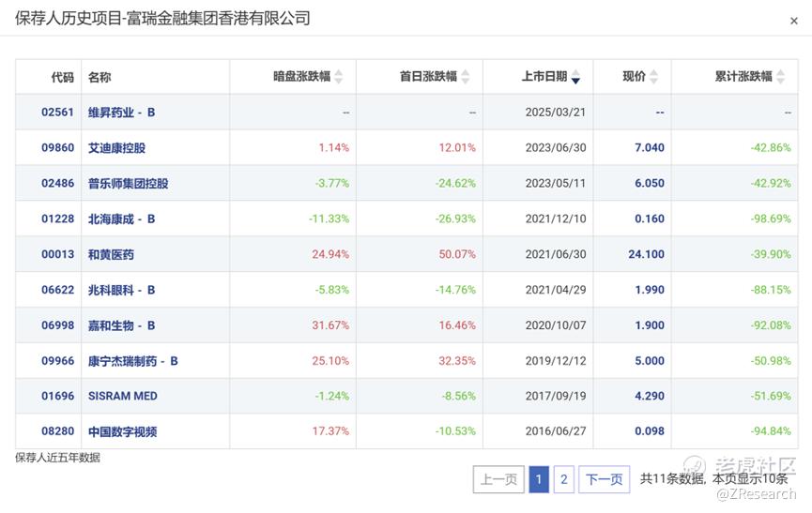
Task: Select listing date 2019/12/12
Action: point(556,361)
